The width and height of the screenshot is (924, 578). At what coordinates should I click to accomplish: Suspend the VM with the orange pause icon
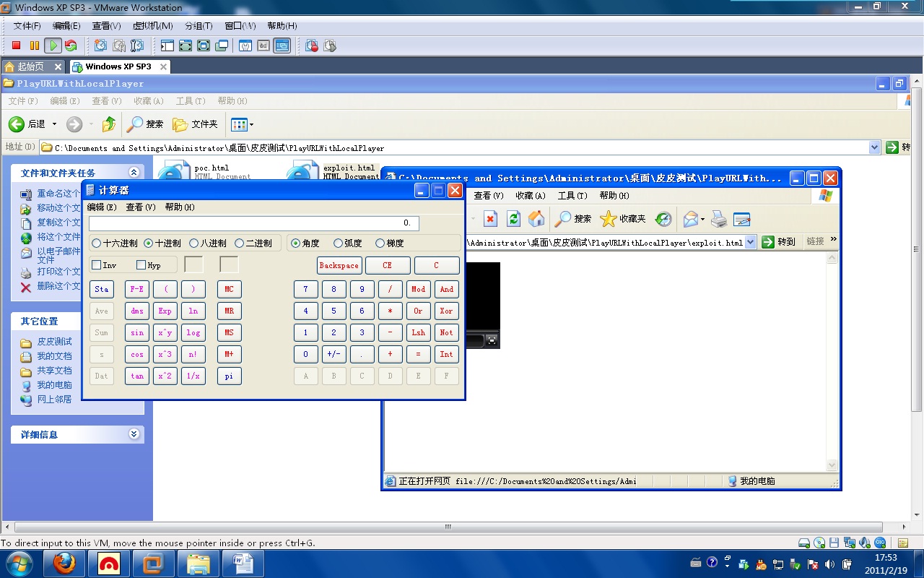pyautogui.click(x=34, y=46)
